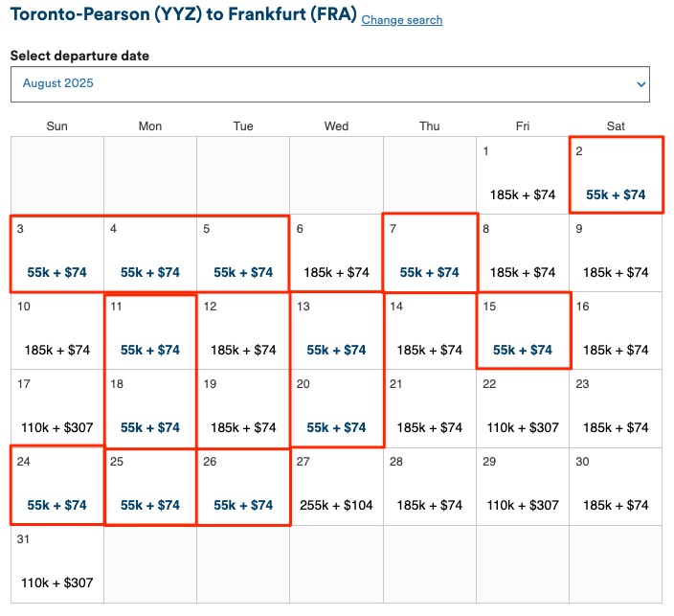Select the August 5 date cell
Viewport: 674px width, 616px height.
(243, 254)
